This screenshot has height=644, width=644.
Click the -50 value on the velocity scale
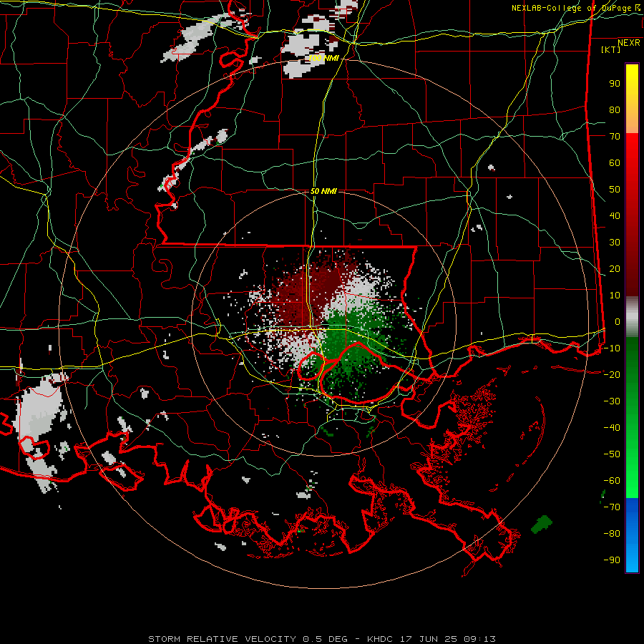tap(612, 454)
